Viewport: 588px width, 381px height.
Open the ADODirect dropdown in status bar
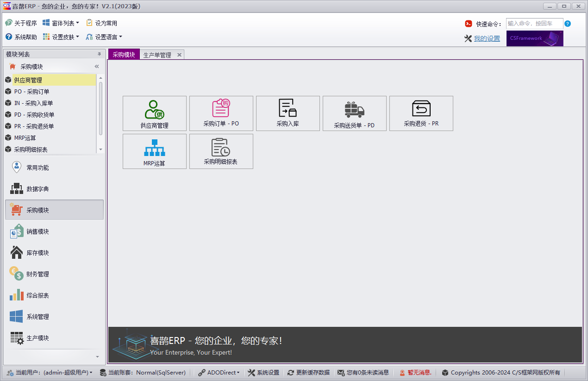[x=219, y=372]
